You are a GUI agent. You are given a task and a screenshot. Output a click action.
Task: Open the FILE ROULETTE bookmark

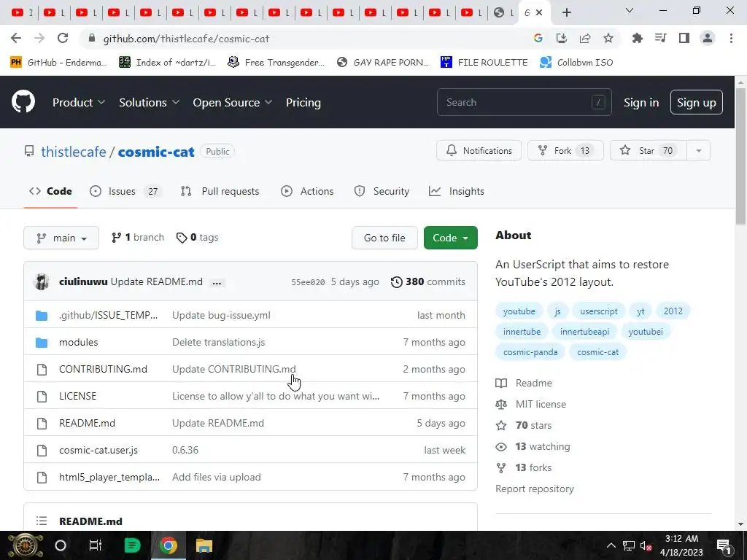tap(484, 63)
